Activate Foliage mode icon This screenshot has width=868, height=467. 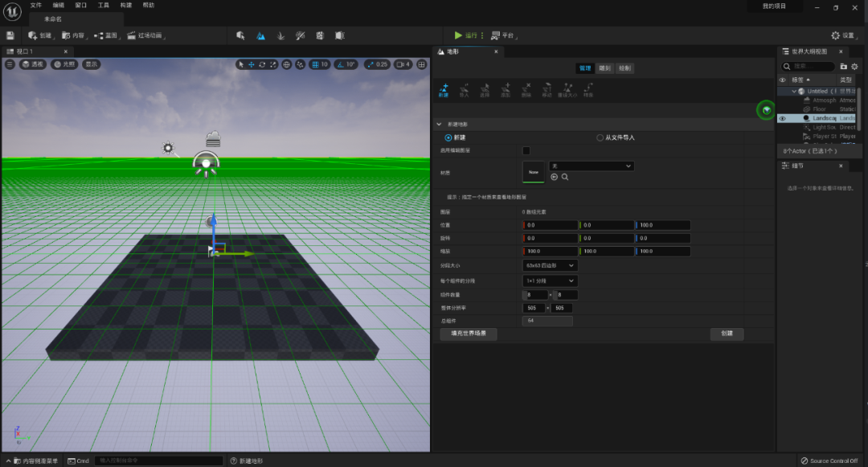tap(280, 35)
